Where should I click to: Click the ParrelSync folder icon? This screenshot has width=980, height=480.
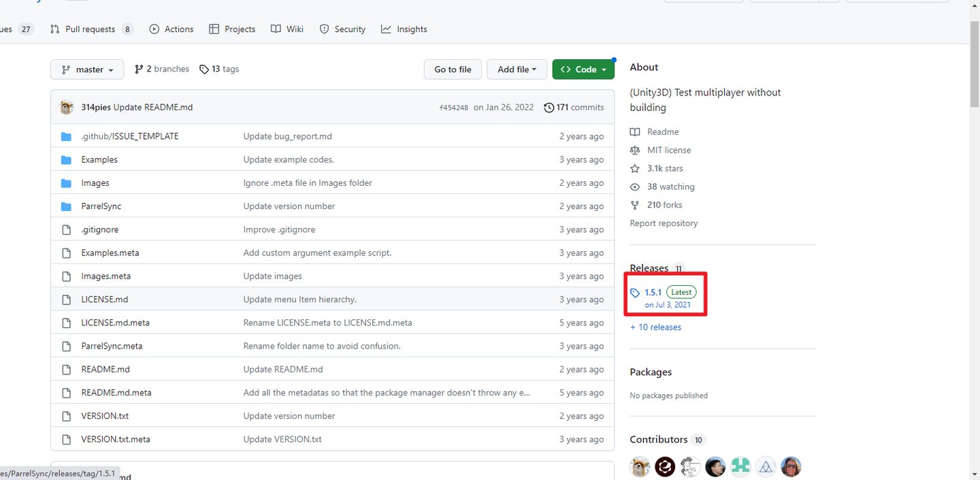(x=66, y=206)
